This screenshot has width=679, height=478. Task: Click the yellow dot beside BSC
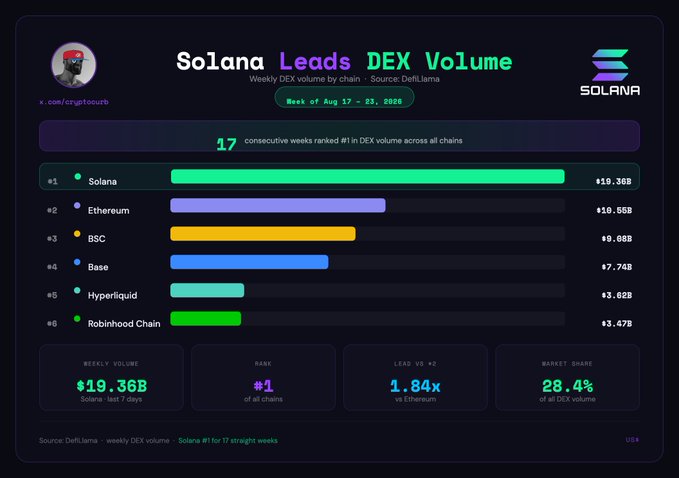tap(77, 233)
